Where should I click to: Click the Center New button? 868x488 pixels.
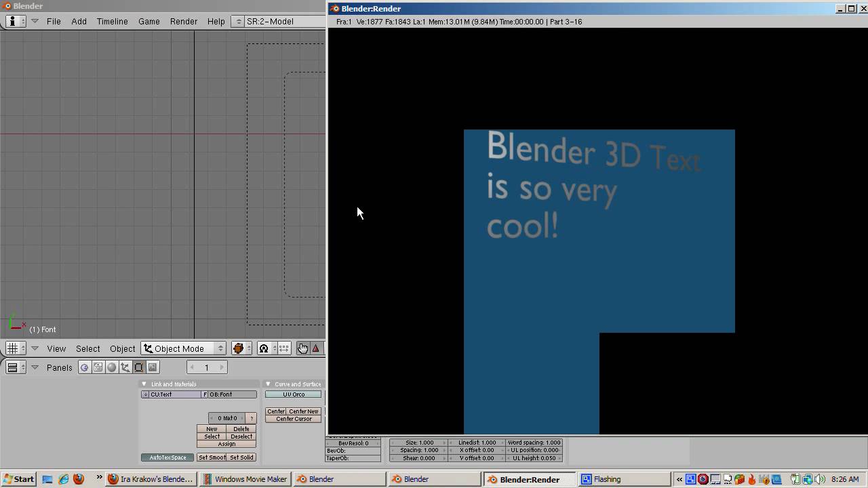coord(304,411)
